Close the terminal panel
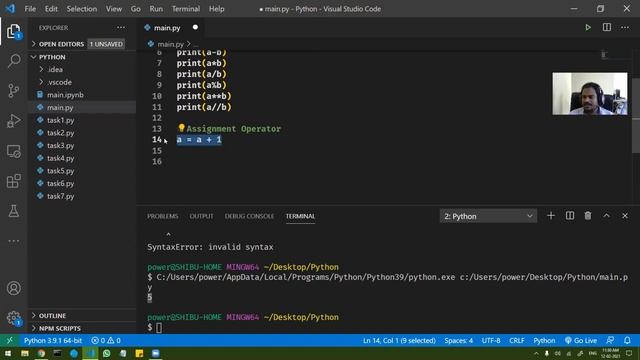This screenshot has width=640, height=360. 625,216
